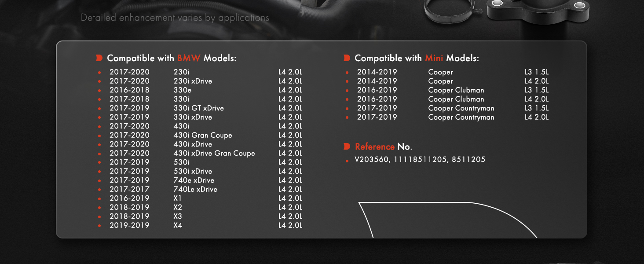This screenshot has height=264, width=644.
Task: Click the "330e" model name
Action: tap(183, 90)
